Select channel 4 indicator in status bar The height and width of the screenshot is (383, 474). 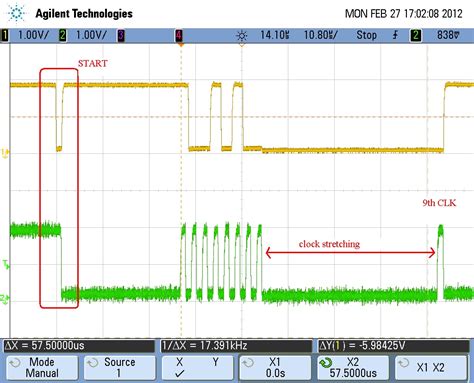179,35
